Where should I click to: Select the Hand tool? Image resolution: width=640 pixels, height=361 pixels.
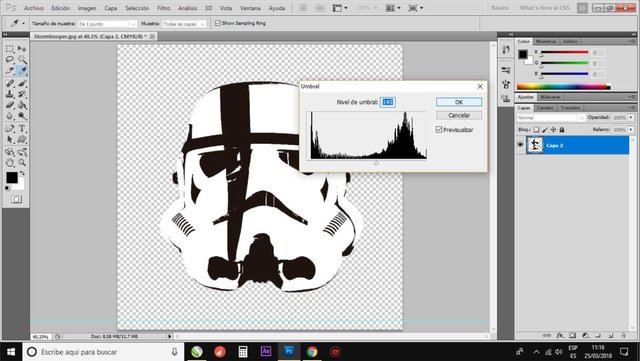point(10,163)
